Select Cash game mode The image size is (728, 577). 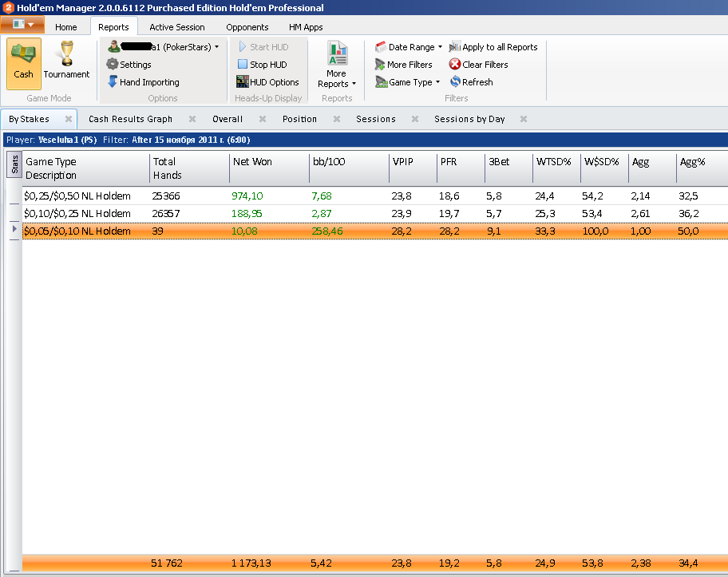pyautogui.click(x=24, y=63)
